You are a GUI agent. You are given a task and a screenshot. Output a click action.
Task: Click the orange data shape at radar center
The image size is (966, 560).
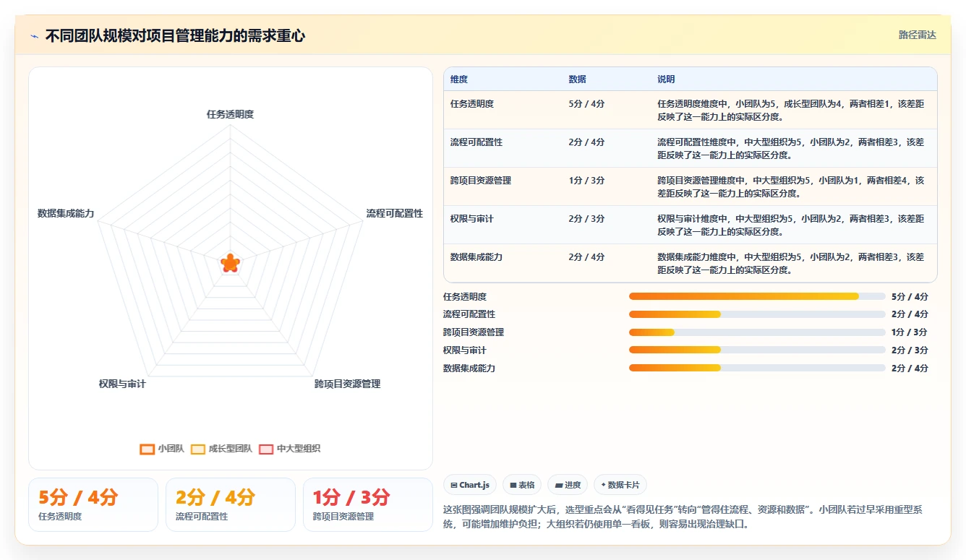(230, 264)
